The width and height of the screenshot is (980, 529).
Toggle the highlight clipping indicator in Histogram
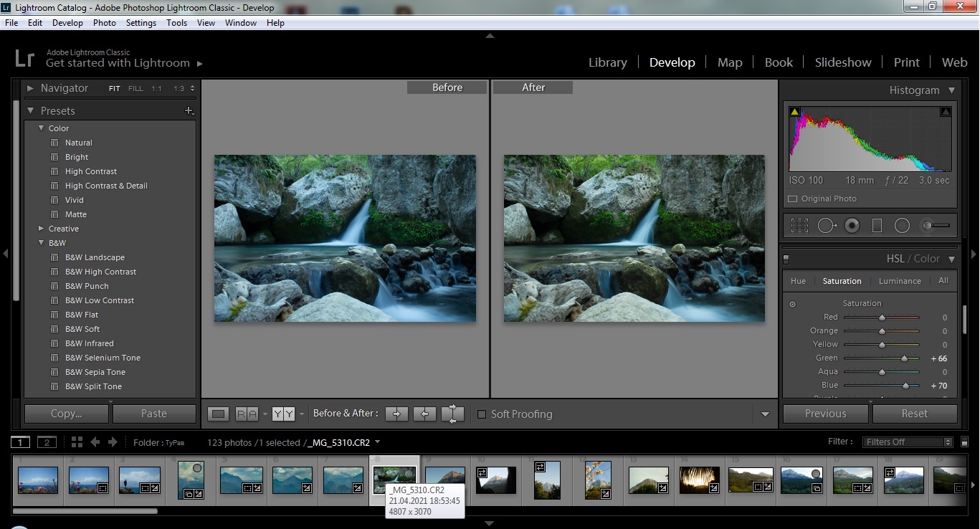point(946,112)
